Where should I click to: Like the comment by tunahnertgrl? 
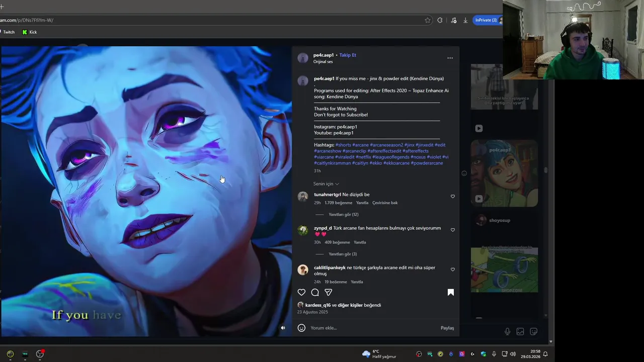tap(453, 197)
